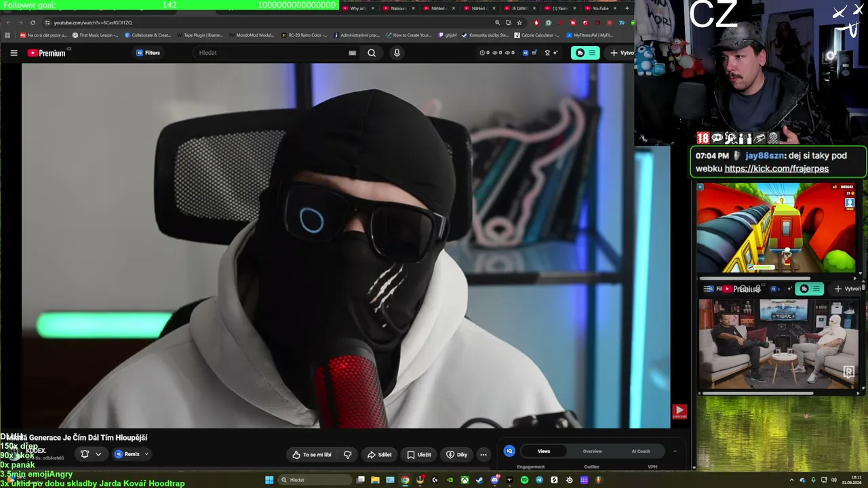
Task: Click the interview video thumbnail
Action: click(x=778, y=344)
